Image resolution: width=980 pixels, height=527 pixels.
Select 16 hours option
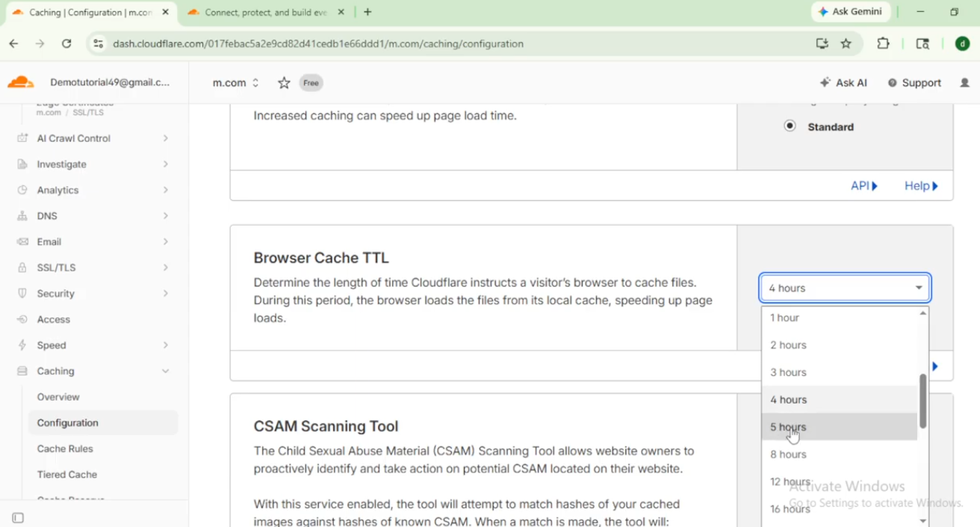(840, 509)
